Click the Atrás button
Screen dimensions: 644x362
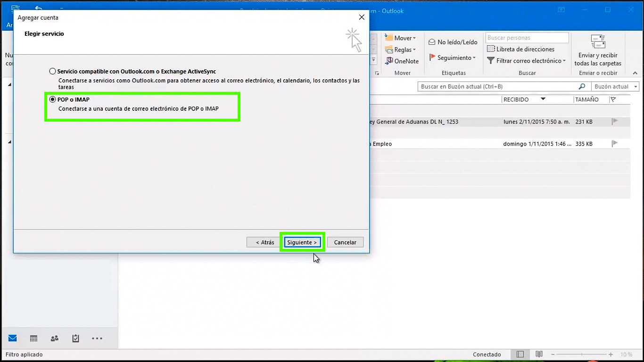(x=264, y=242)
